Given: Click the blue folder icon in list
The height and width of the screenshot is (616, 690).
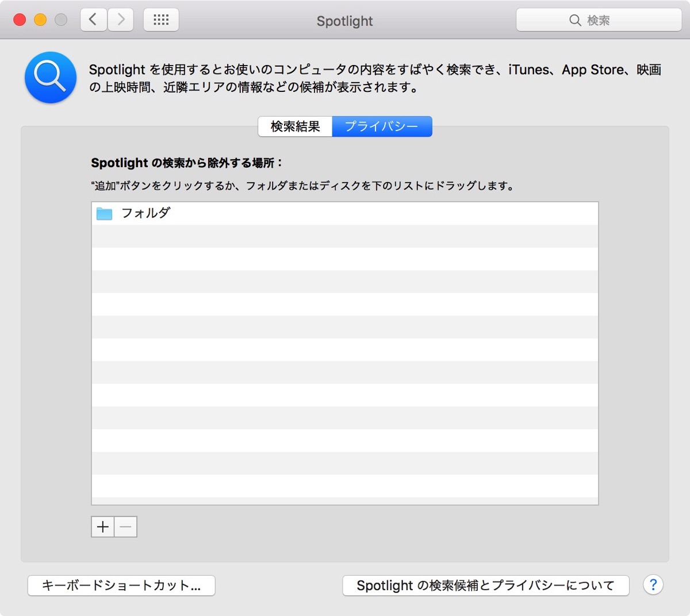Looking at the screenshot, I should click(104, 213).
